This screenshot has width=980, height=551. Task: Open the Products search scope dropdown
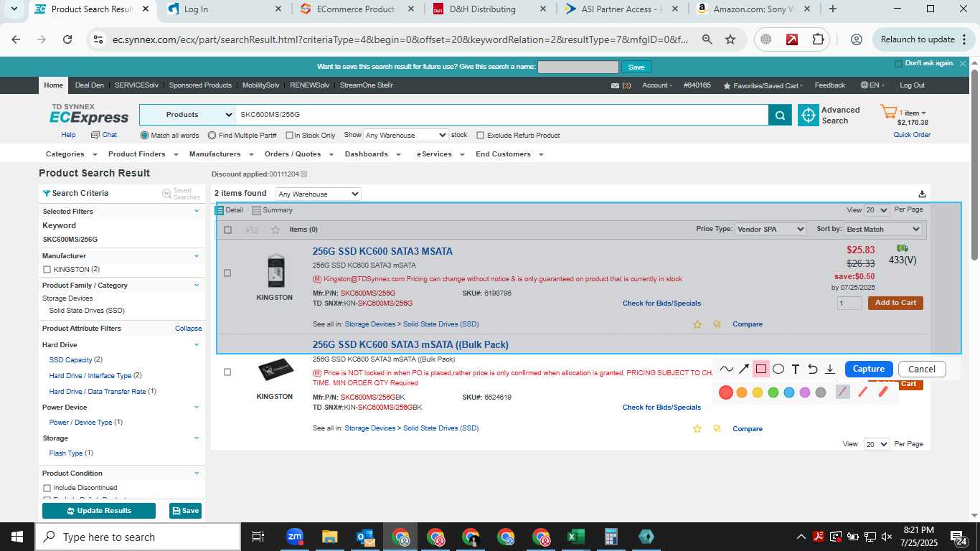pyautogui.click(x=188, y=115)
